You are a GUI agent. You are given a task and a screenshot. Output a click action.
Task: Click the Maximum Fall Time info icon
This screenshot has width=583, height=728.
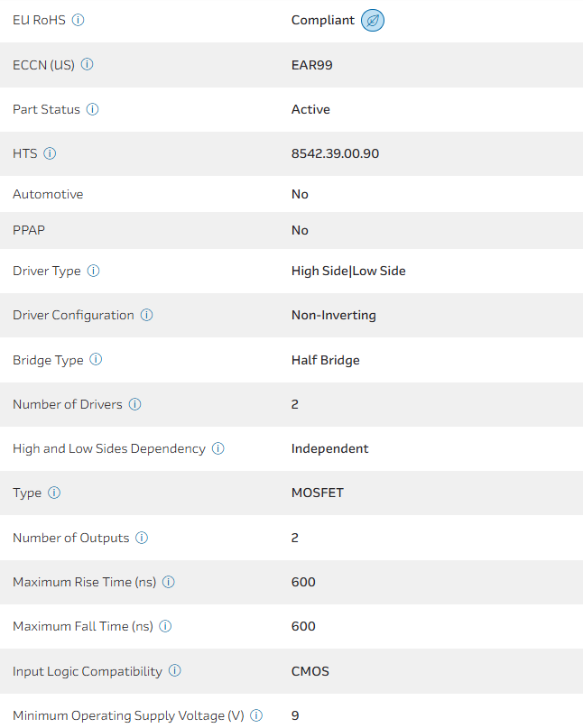point(165,626)
